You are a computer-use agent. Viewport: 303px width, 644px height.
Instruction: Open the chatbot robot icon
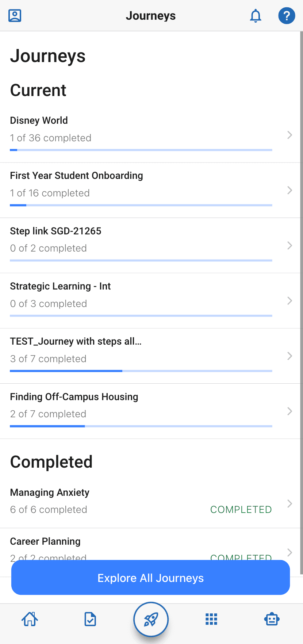pyautogui.click(x=272, y=619)
